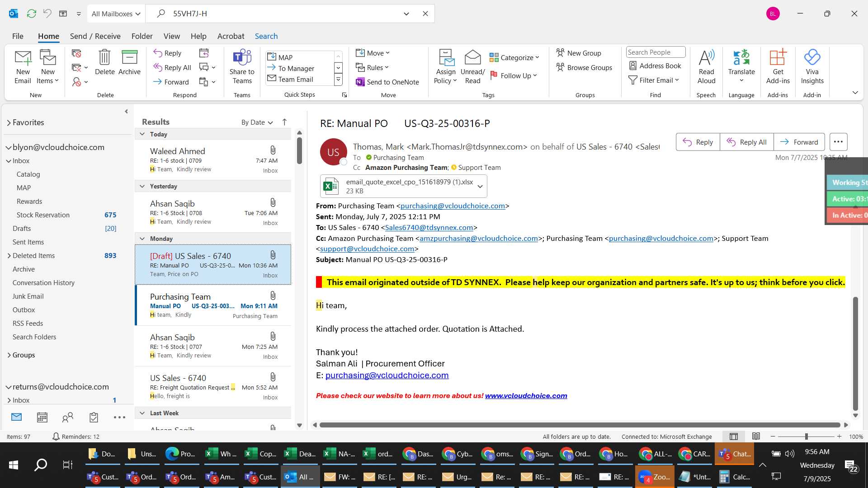Open Waleed Ahmed email RE: 1-6 stock | 0709
The width and height of the screenshot is (868, 488).
click(x=212, y=160)
